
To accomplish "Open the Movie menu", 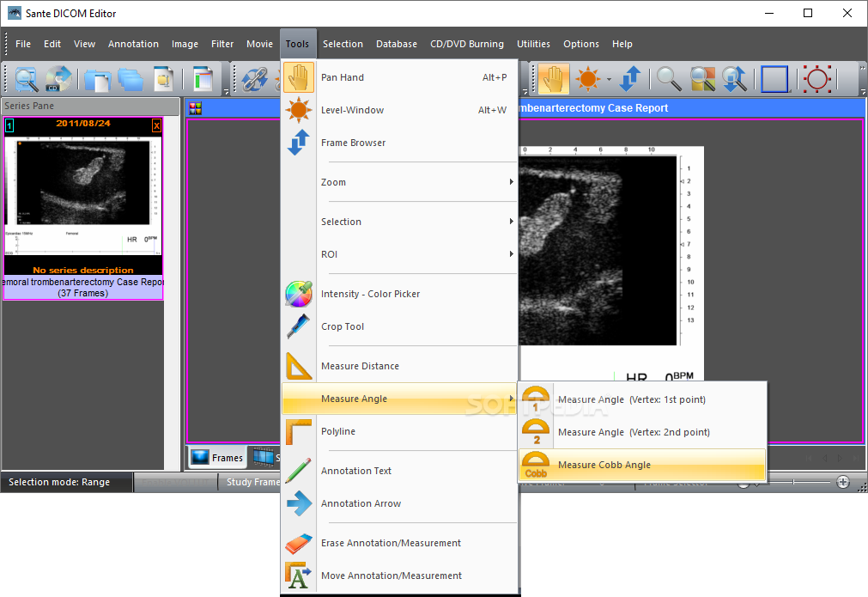I will point(259,44).
